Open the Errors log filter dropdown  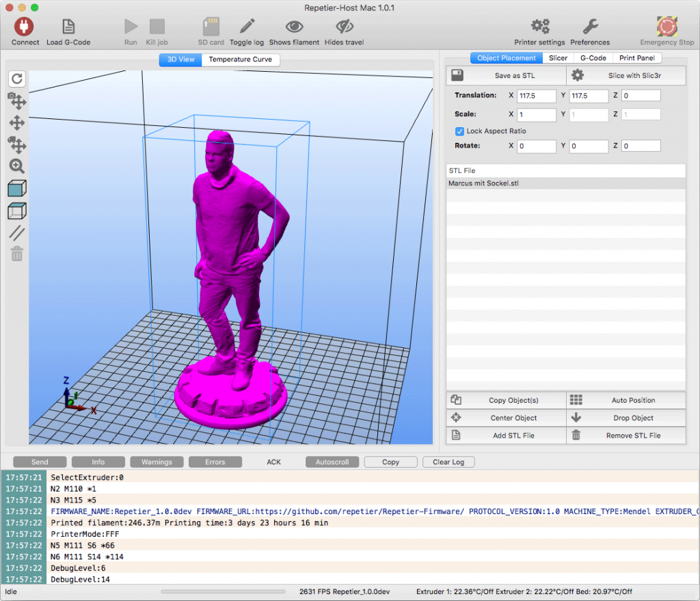click(215, 462)
